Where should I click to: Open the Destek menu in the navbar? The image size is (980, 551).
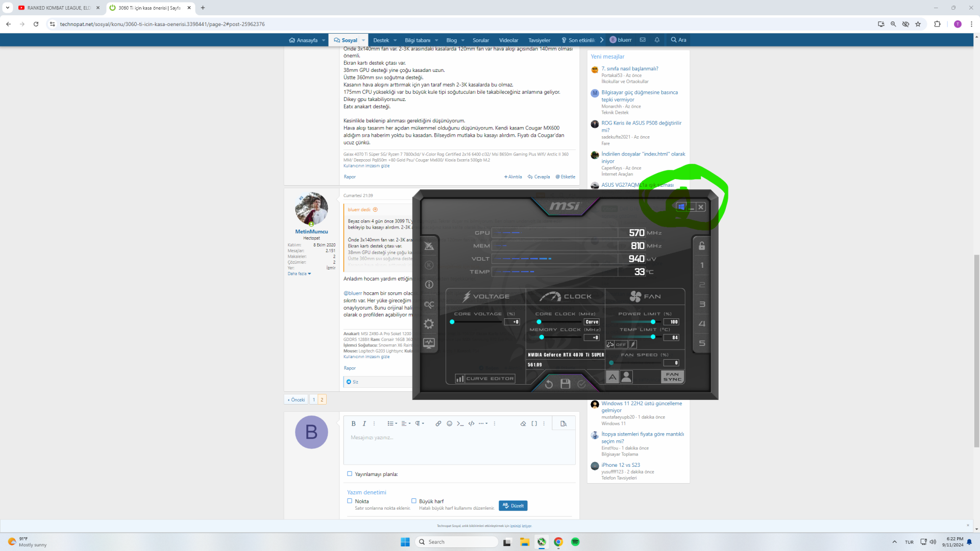pos(381,40)
